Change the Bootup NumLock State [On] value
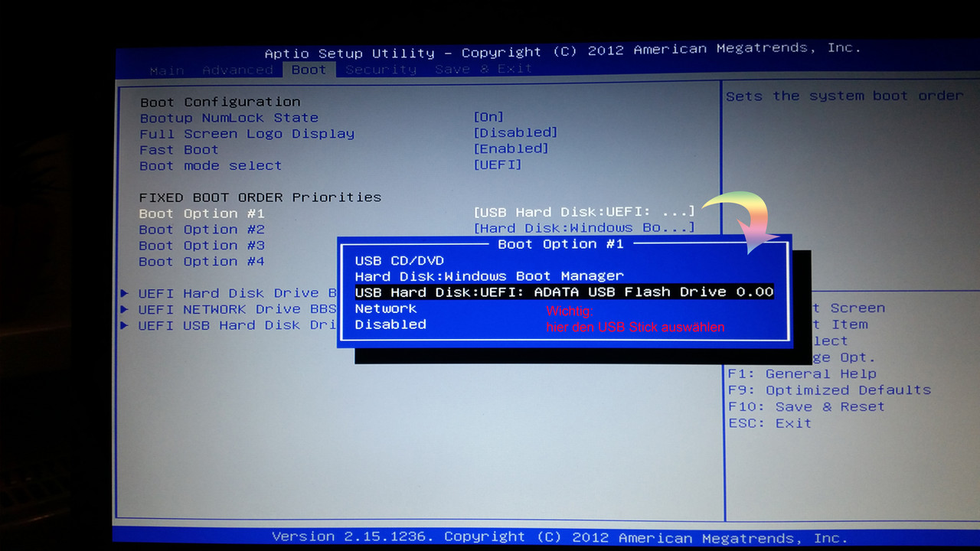This screenshot has width=980, height=551. [488, 117]
